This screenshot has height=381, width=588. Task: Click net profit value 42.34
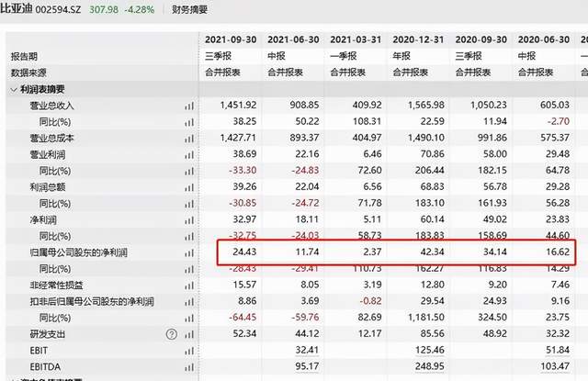[x=433, y=252]
